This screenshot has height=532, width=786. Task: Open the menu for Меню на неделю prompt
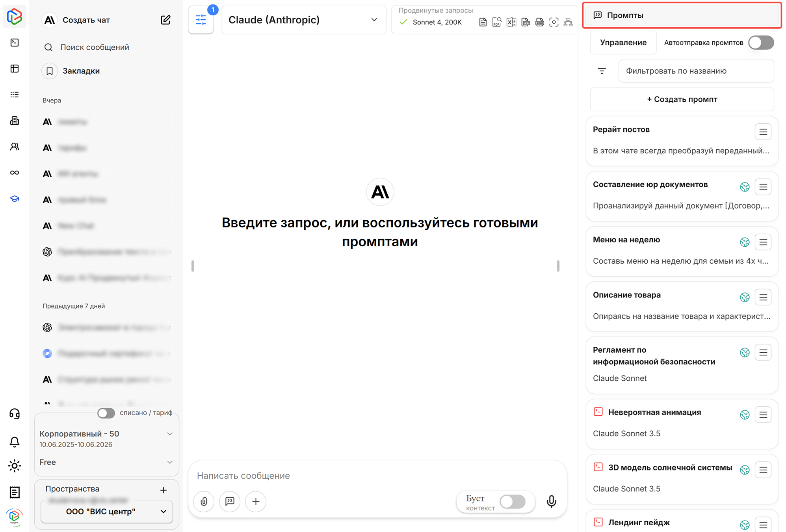(x=763, y=242)
